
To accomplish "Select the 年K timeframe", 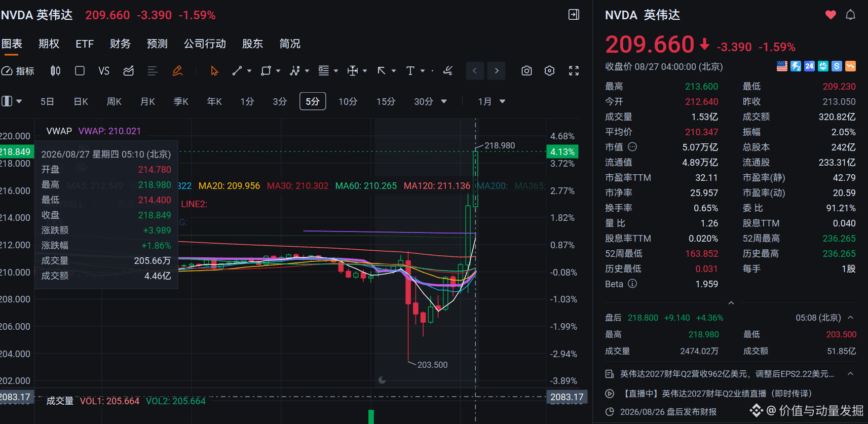I will [214, 102].
